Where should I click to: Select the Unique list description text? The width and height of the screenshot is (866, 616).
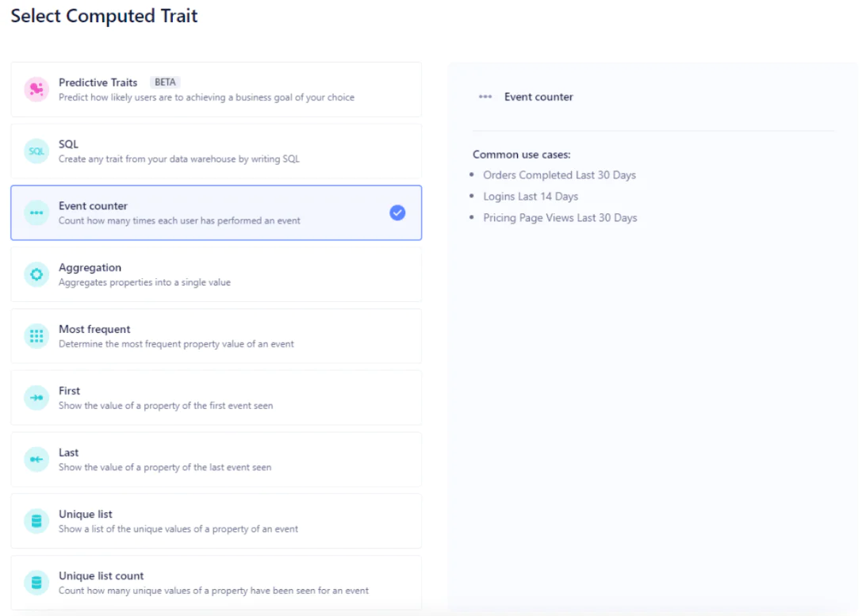pos(178,529)
